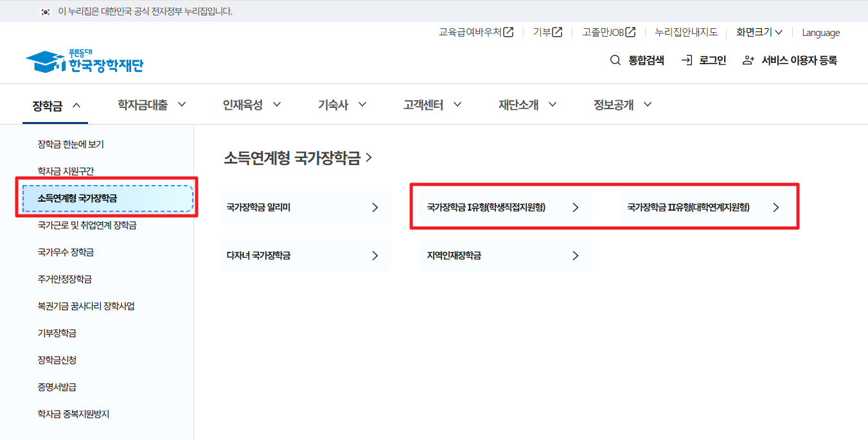Select Language in the header
Screen dimensions: 868x440
point(820,31)
